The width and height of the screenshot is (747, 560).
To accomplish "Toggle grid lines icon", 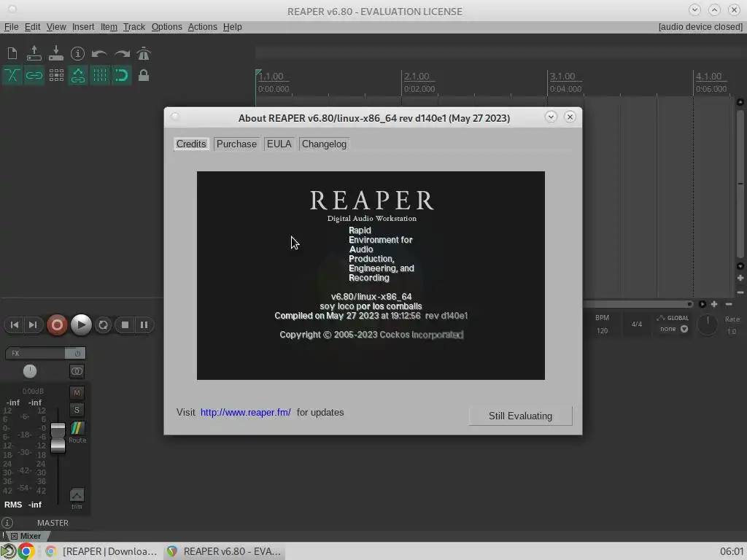I will [x=99, y=75].
